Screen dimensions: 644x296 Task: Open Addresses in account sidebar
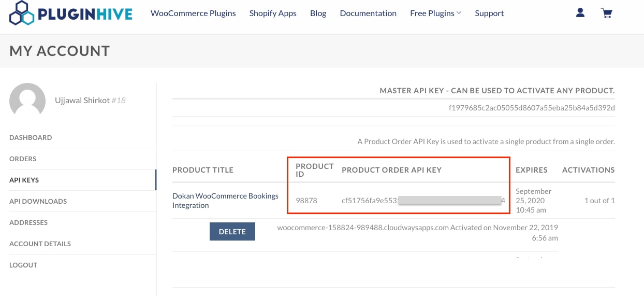(x=28, y=222)
